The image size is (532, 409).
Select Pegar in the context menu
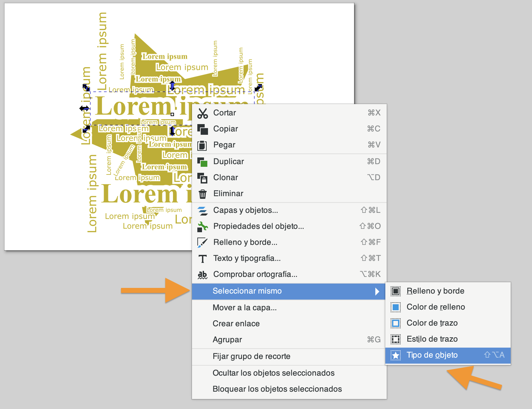point(289,145)
